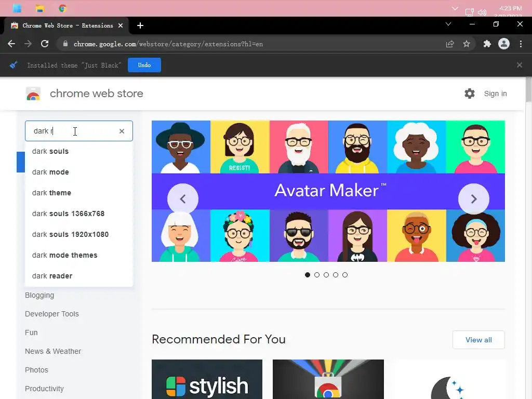The width and height of the screenshot is (532, 399).
Task: Open the web store settings gear
Action: point(470,94)
